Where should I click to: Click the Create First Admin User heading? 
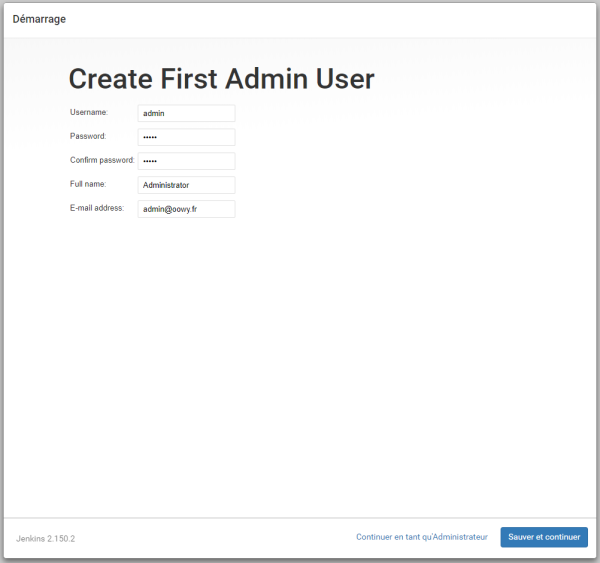(221, 79)
